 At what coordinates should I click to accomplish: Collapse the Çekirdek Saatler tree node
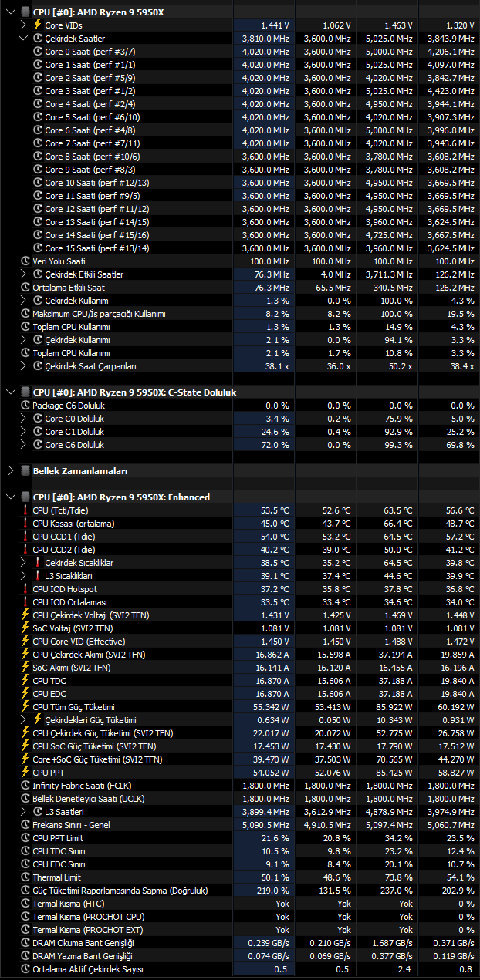click(x=24, y=39)
